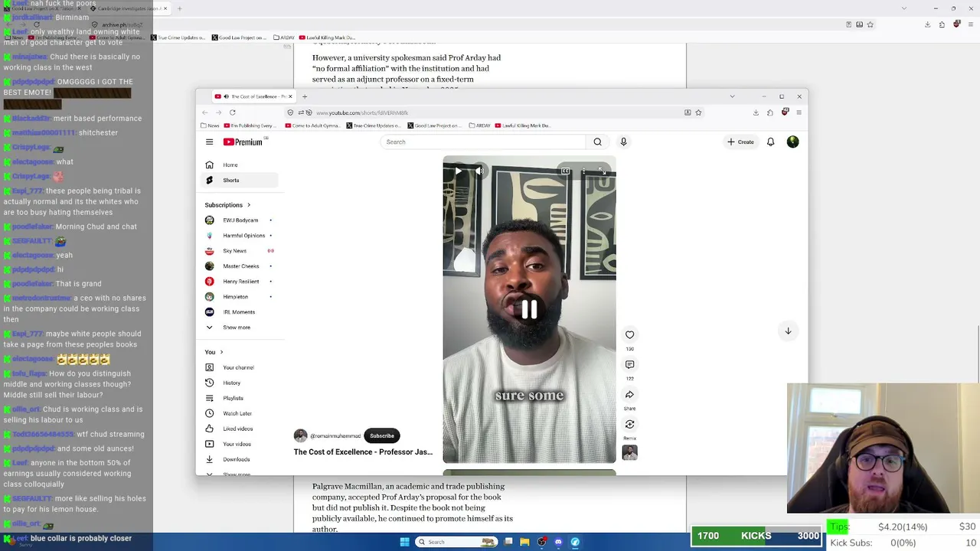980x551 pixels.
Task: Start voice search with the microphone icon
Action: (x=623, y=142)
